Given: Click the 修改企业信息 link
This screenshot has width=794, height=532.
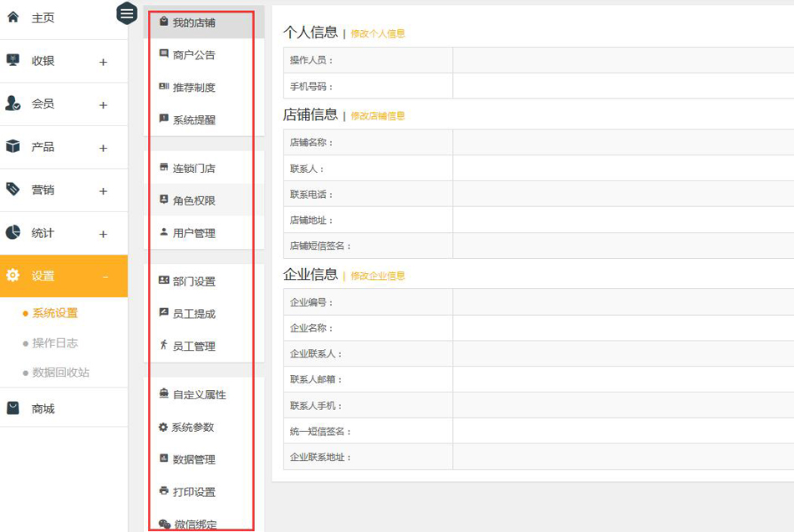Looking at the screenshot, I should (x=378, y=276).
